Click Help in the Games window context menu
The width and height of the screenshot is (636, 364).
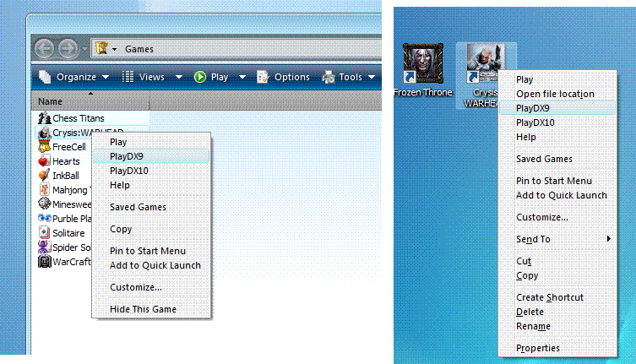point(151,185)
